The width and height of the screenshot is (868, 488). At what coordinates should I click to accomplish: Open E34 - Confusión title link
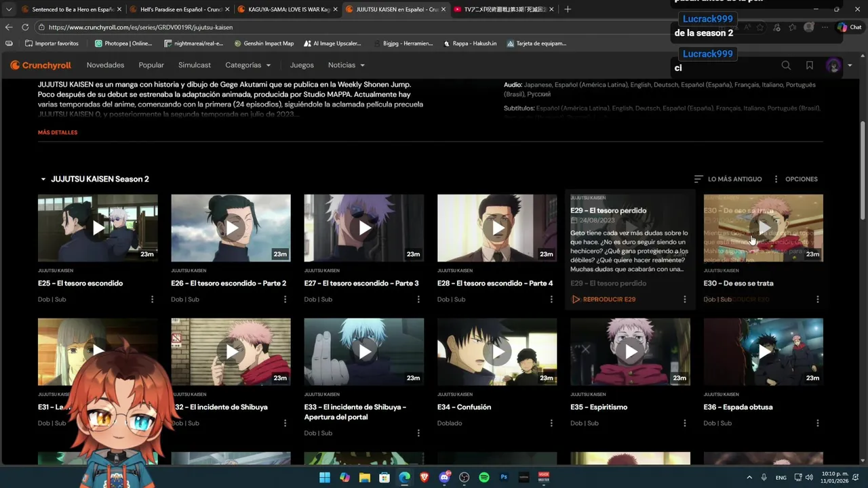[465, 407]
